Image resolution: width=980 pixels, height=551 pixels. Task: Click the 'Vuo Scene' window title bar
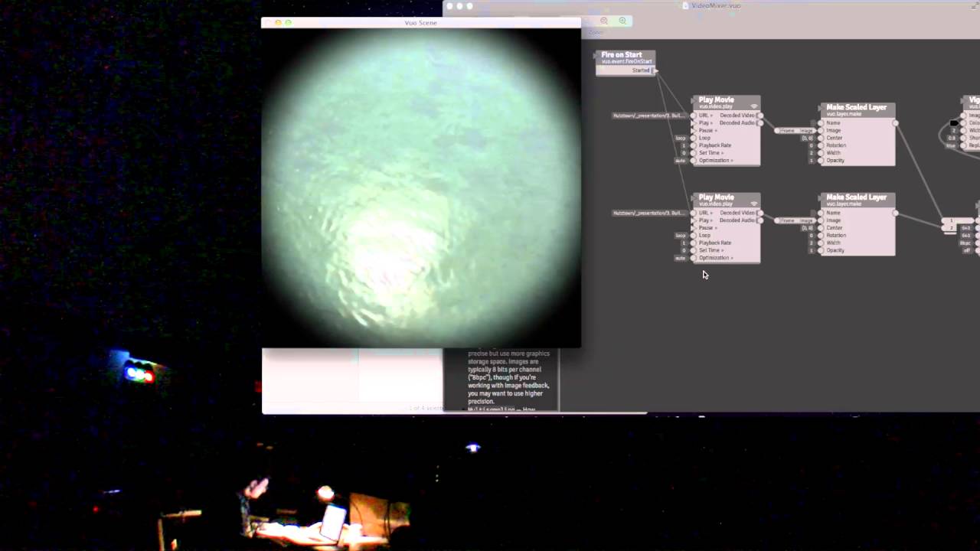pyautogui.click(x=421, y=22)
